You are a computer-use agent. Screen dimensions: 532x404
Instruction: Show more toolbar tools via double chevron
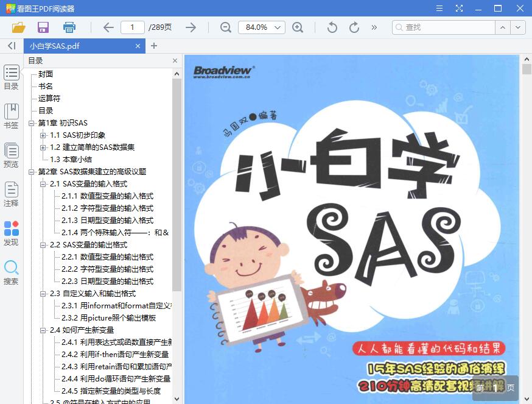tap(374, 27)
